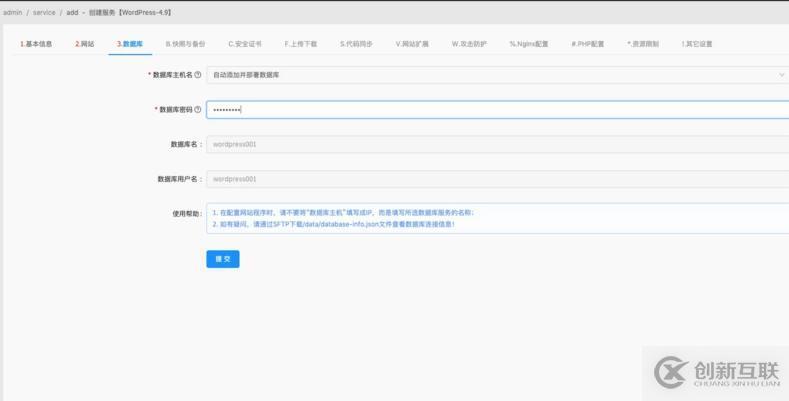Viewport: 789px width, 401px height.
Task: Switch to the B.快照与备份 tab
Action: pos(185,44)
